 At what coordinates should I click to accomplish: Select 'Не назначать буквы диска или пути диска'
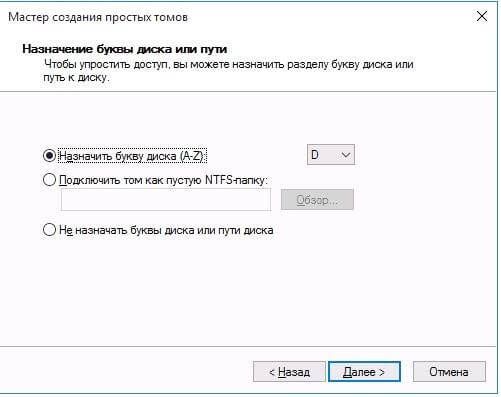pos(49,230)
